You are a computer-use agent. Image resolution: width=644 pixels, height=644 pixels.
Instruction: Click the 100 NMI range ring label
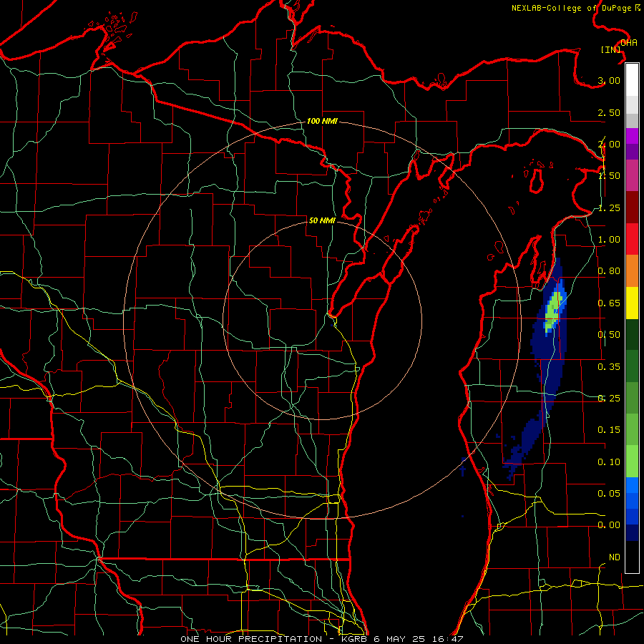322,121
